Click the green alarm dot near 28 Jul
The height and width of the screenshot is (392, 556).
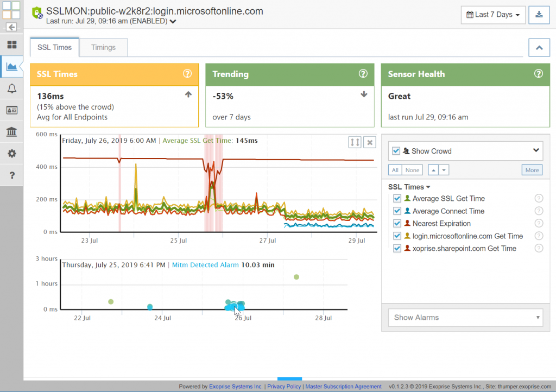point(296,277)
